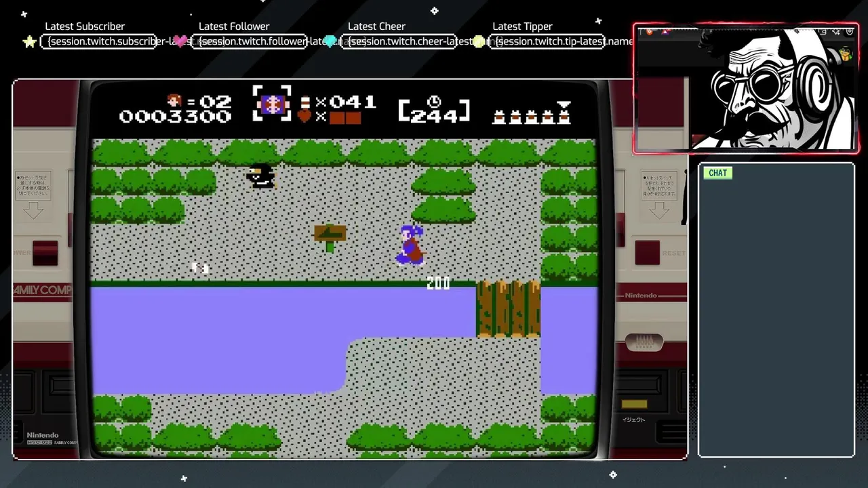Click the CHAT label tab
Screen dimensions: 868x488
717,173
